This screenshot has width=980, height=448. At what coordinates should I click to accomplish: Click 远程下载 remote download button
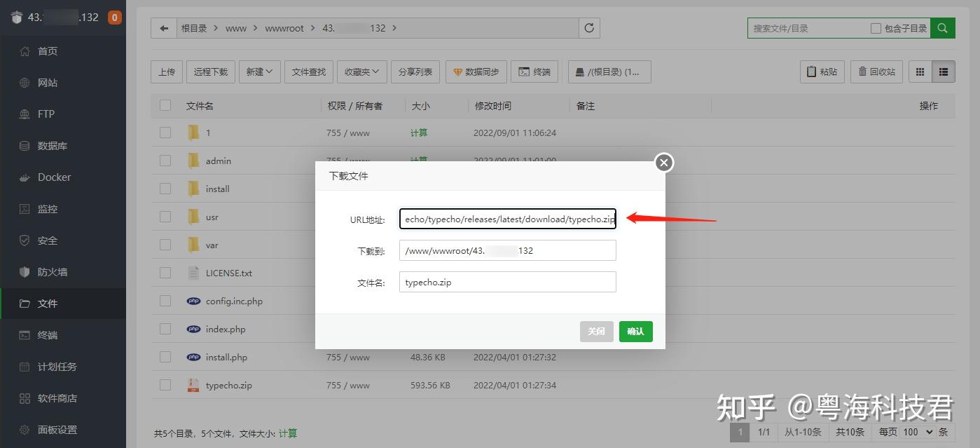pos(211,72)
